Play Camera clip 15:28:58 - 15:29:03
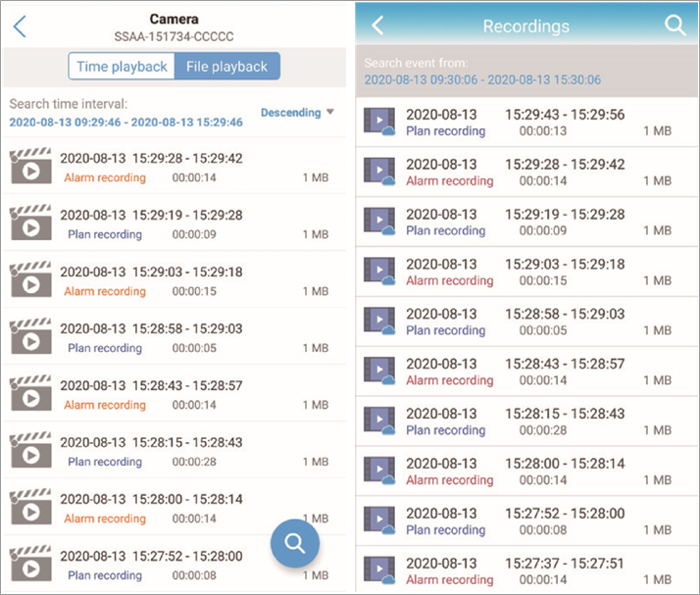The height and width of the screenshot is (595, 700). click(x=30, y=336)
